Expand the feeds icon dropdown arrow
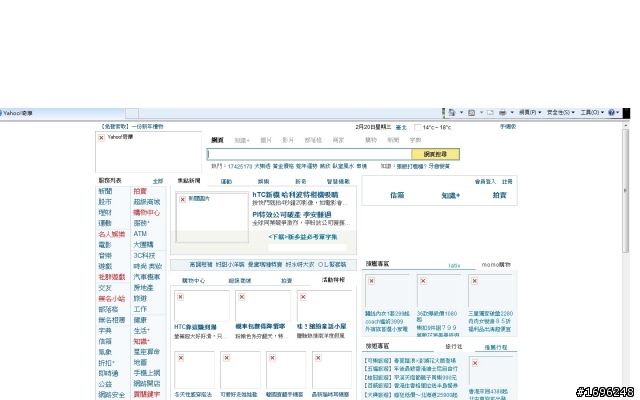The image size is (640, 400). click(481, 112)
